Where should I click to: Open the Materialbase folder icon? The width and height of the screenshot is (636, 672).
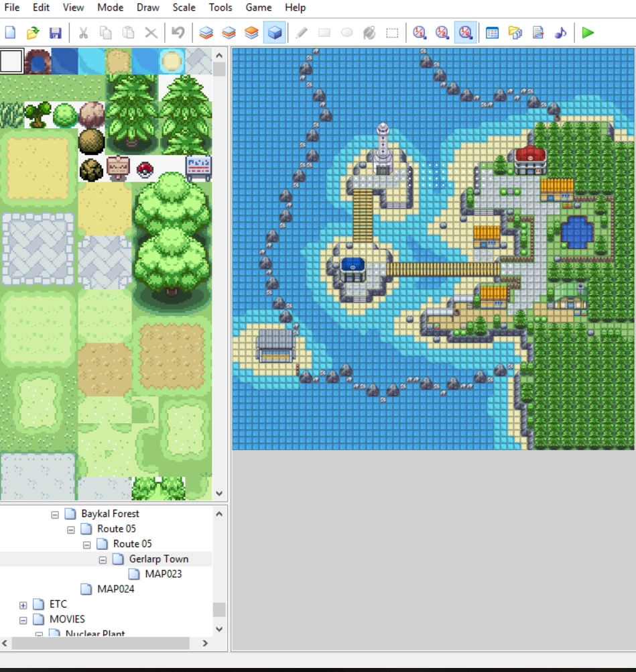tap(515, 33)
